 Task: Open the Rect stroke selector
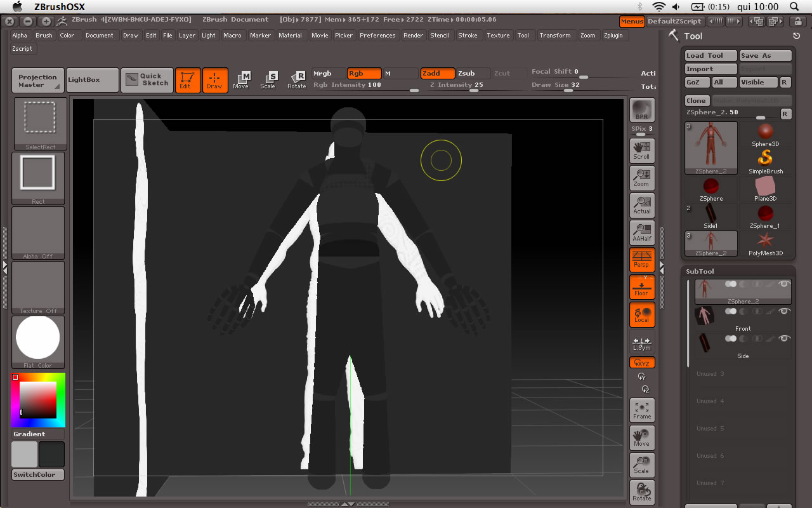tap(38, 178)
